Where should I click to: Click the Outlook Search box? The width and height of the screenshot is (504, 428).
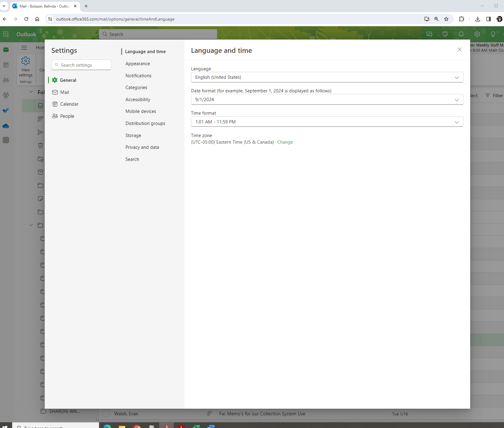coord(158,34)
